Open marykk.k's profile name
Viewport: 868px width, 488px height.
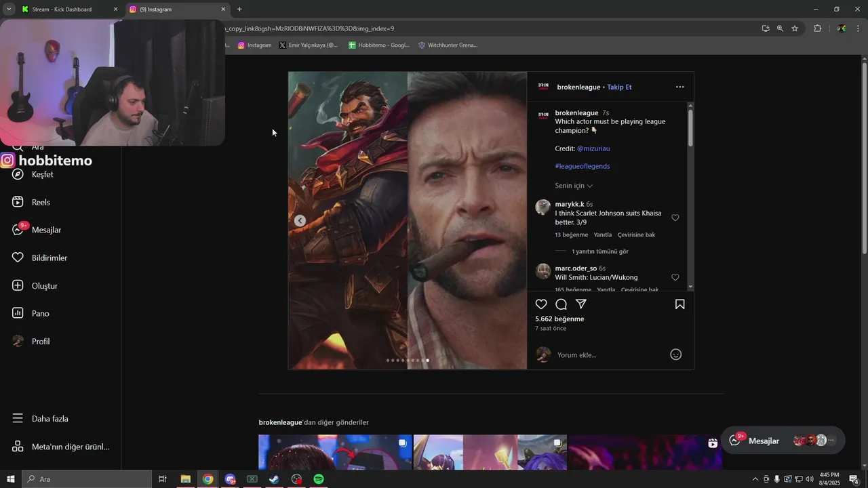click(x=570, y=204)
